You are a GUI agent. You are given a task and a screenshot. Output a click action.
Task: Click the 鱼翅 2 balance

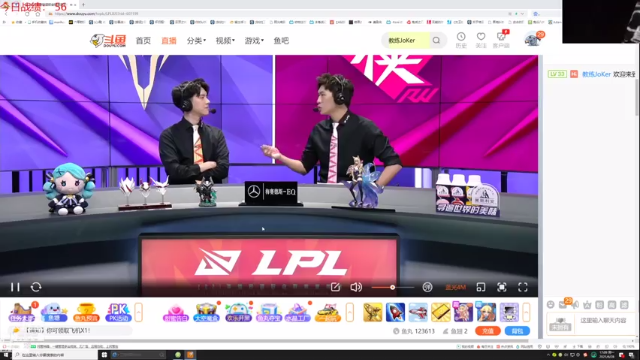[x=456, y=331]
